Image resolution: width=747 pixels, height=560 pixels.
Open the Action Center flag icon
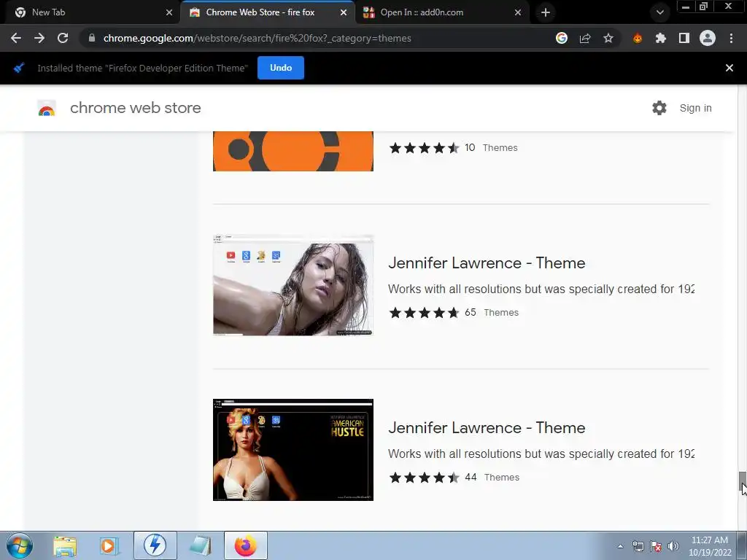tap(656, 546)
